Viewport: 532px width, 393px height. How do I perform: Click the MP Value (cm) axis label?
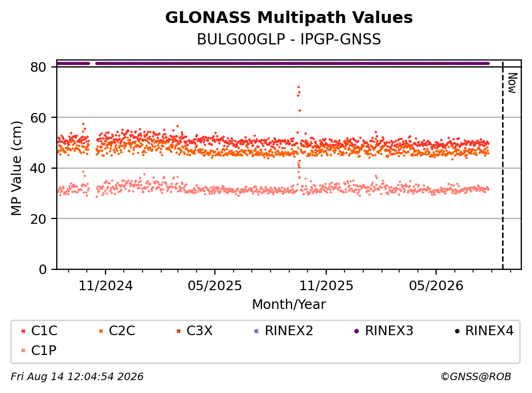[x=16, y=168]
